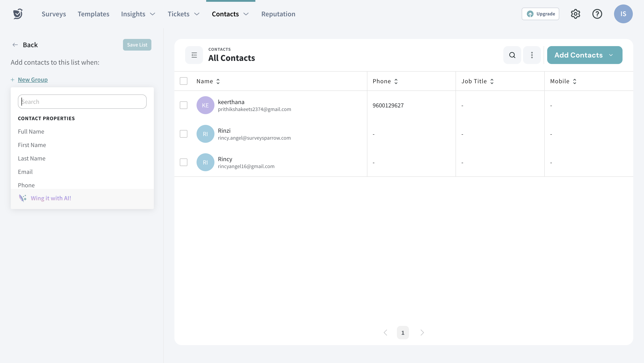Click the IS user avatar
Viewport: 644px width, 363px height.
click(x=623, y=14)
